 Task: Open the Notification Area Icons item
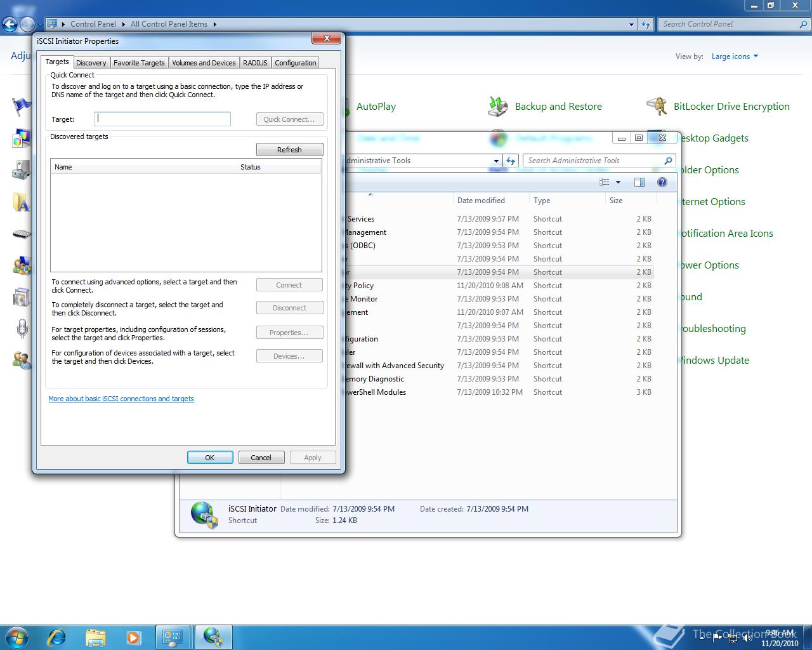pos(726,233)
